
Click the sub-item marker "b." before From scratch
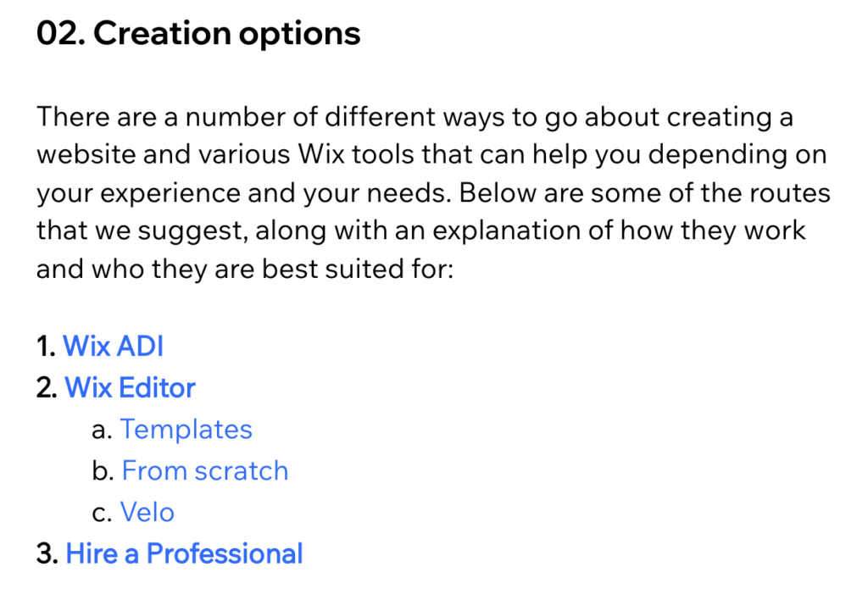tap(103, 471)
